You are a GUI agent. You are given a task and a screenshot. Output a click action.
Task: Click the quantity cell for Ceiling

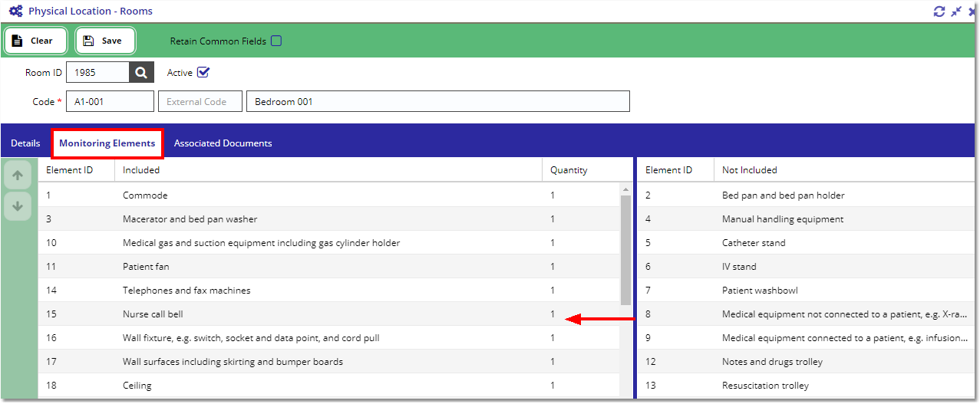click(x=581, y=386)
